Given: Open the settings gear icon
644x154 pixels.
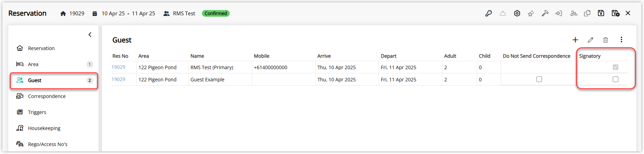Looking at the screenshot, I should [517, 13].
